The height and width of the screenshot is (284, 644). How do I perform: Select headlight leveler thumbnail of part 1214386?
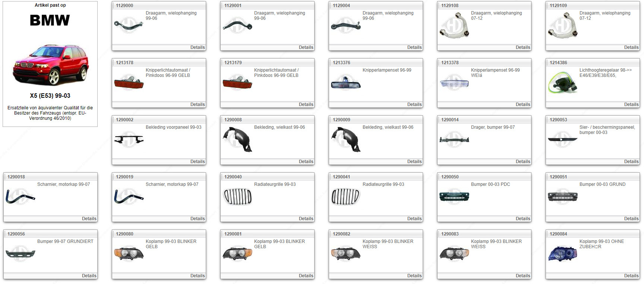click(562, 82)
